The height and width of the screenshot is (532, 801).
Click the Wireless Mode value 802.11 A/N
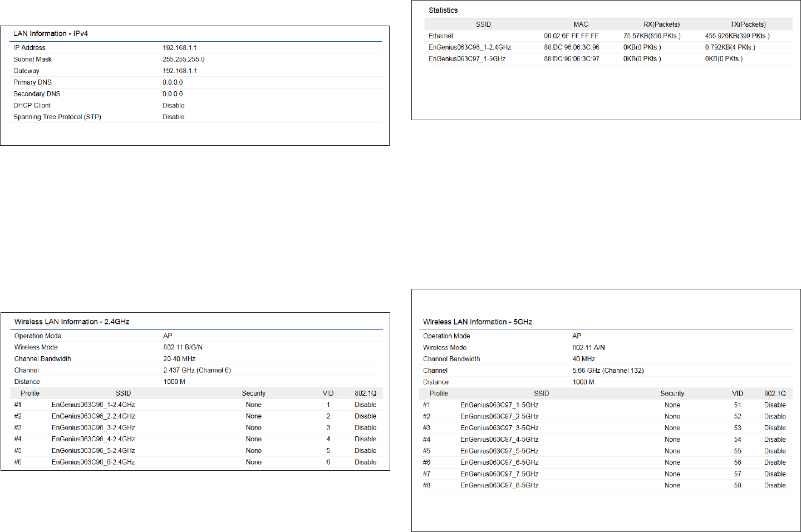click(x=589, y=348)
